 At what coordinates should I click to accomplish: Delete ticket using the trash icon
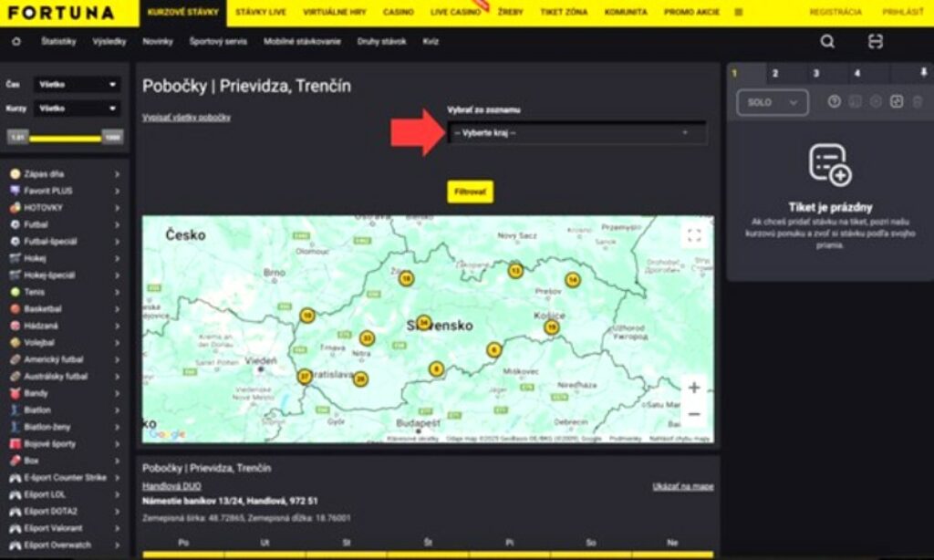[x=918, y=102]
